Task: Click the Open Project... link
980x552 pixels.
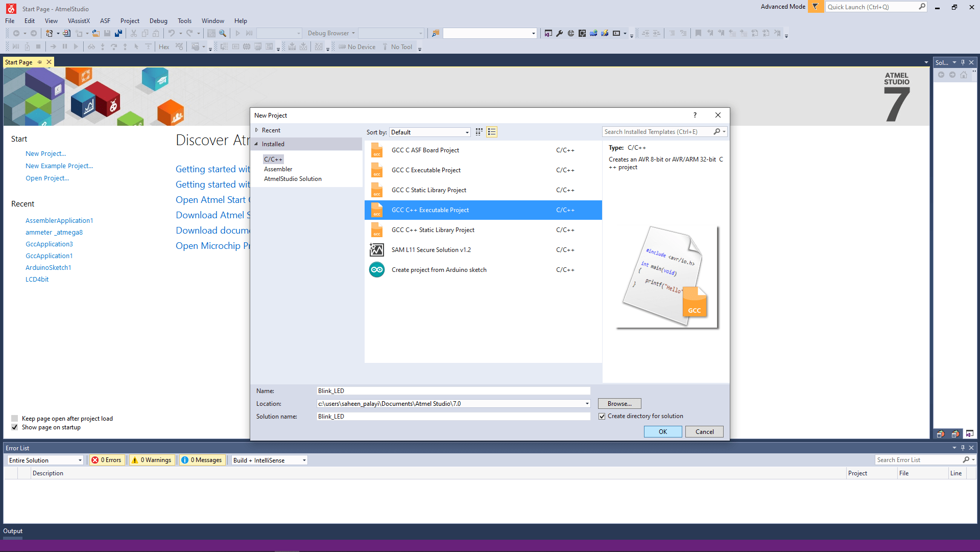Action: tap(47, 178)
